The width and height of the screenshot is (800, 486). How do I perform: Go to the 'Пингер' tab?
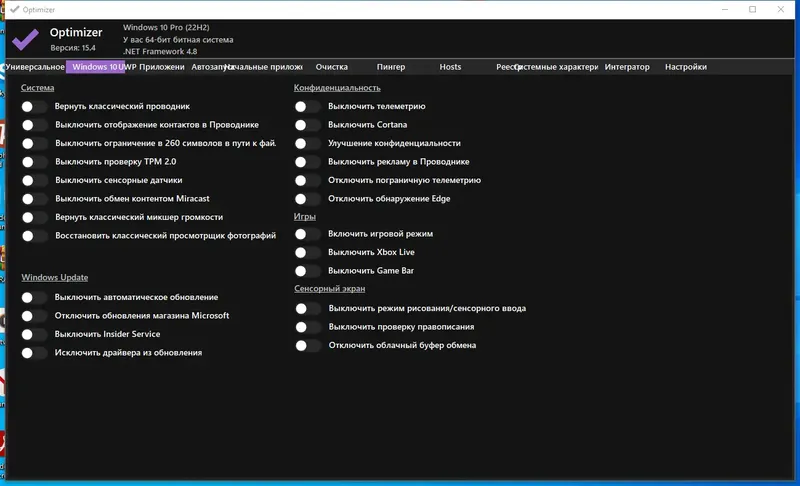point(391,67)
